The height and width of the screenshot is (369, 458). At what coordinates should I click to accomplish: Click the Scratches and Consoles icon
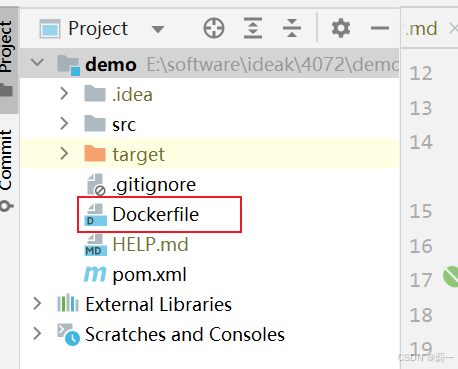(68, 334)
